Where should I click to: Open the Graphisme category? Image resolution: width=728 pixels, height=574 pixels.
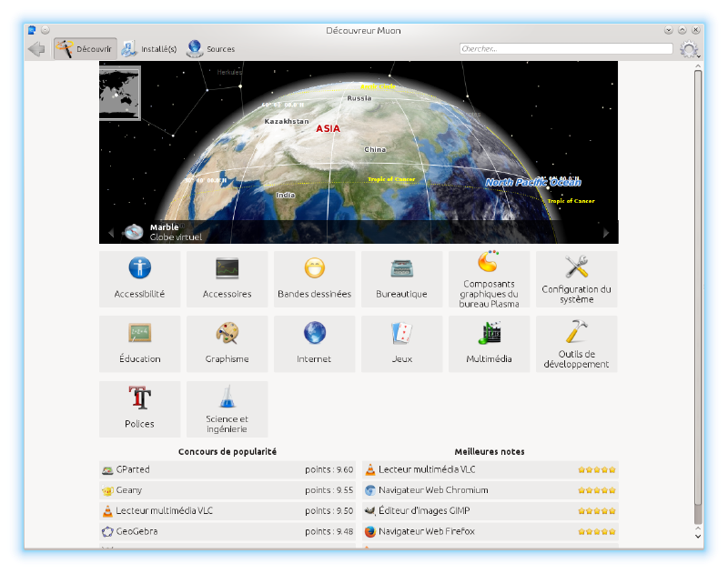pos(227,344)
